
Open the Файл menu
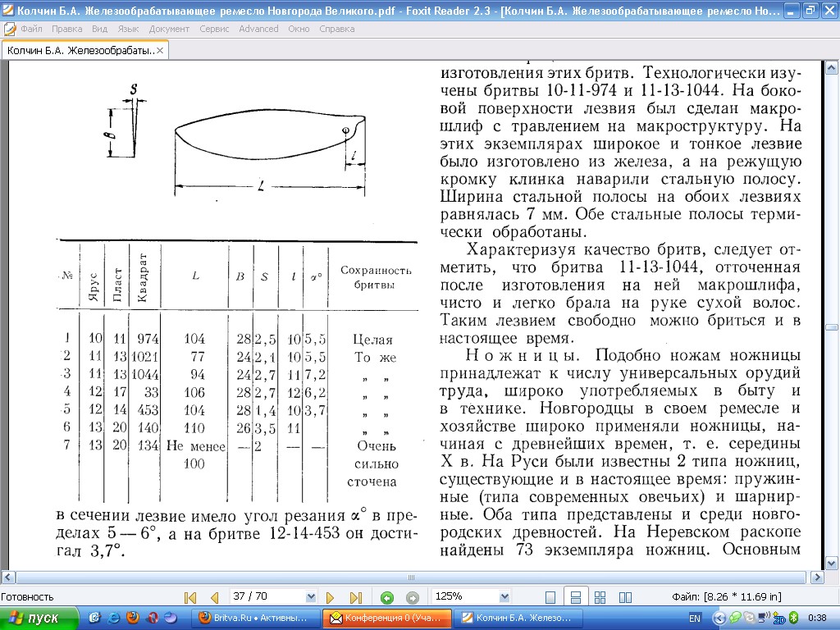31,29
